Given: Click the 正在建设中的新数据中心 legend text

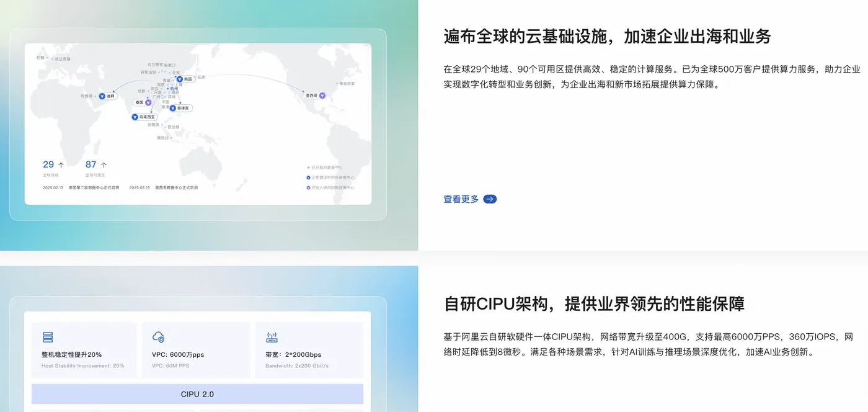Looking at the screenshot, I should click(332, 177).
